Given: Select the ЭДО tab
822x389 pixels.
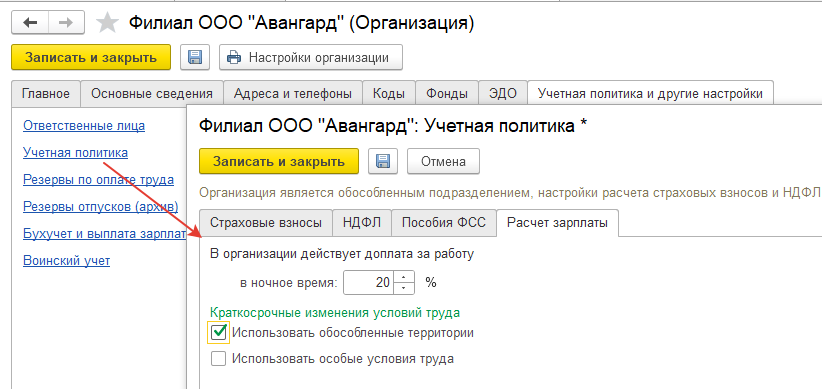Looking at the screenshot, I should pyautogui.click(x=503, y=94).
